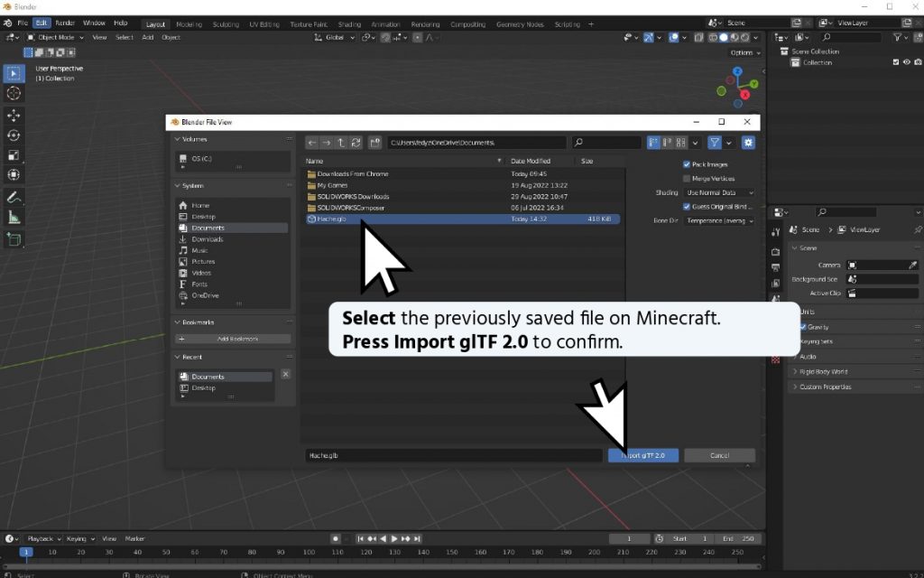This screenshot has height=578, width=924.
Task: Jump to Downloads in System list
Action: (207, 239)
